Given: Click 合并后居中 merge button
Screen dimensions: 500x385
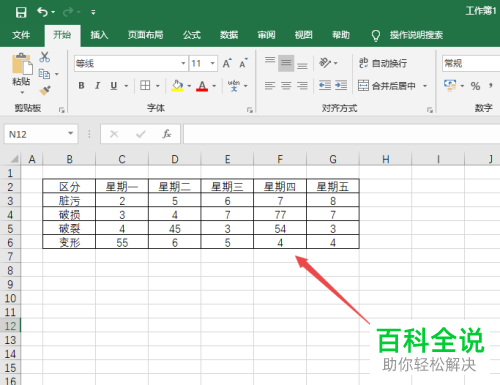Looking at the screenshot, I should [387, 86].
